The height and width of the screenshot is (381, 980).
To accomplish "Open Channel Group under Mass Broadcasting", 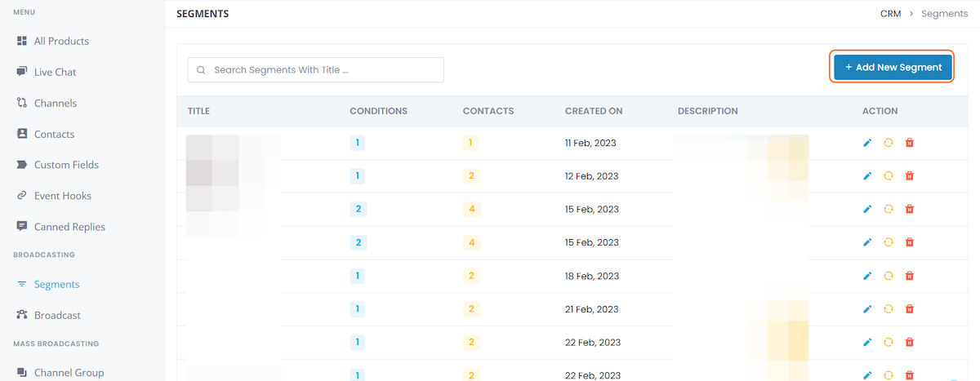I will [x=69, y=373].
